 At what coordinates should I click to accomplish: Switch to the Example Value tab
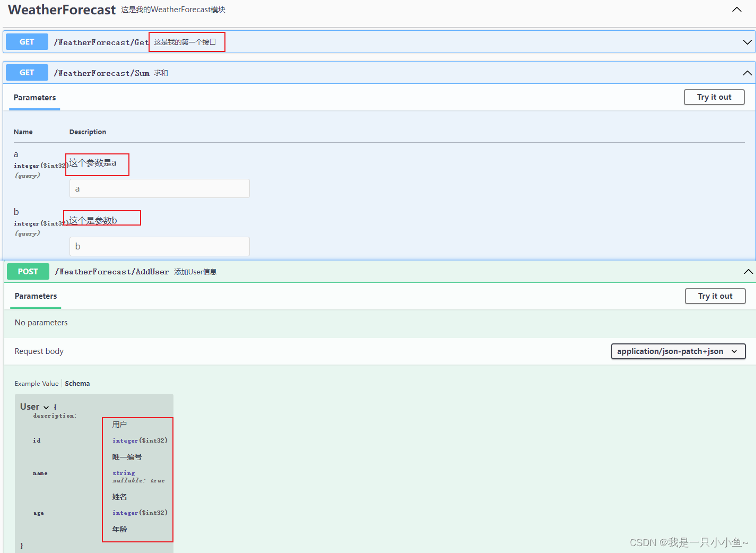point(37,384)
